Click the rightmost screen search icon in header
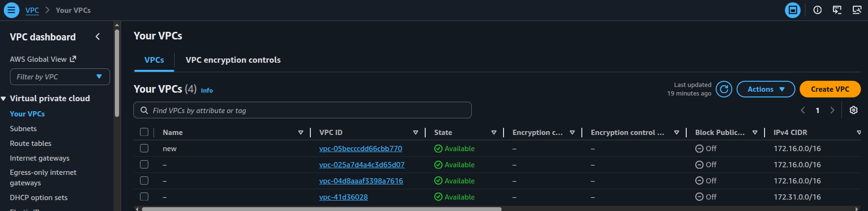This screenshot has width=868, height=211. pos(857,10)
